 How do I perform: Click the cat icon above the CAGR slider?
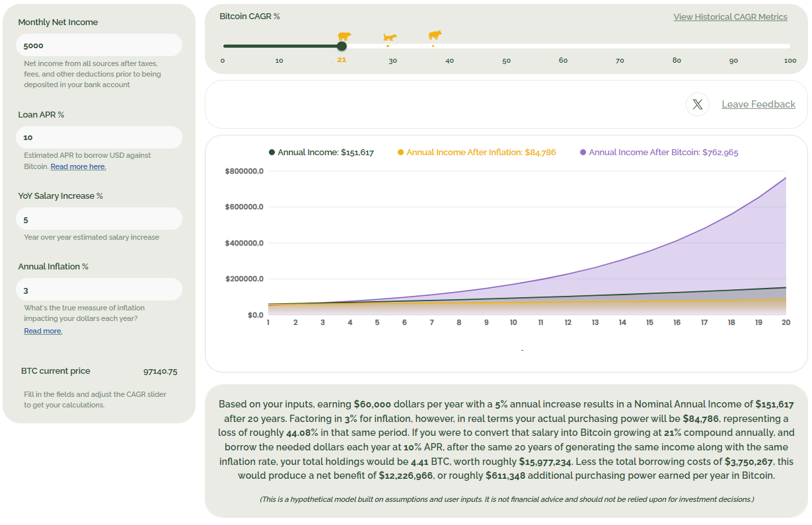(390, 38)
